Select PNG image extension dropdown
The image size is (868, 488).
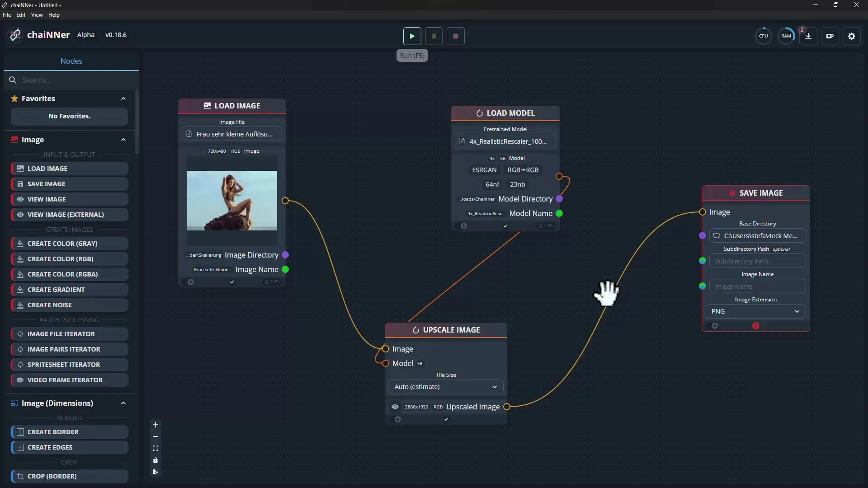click(x=755, y=310)
